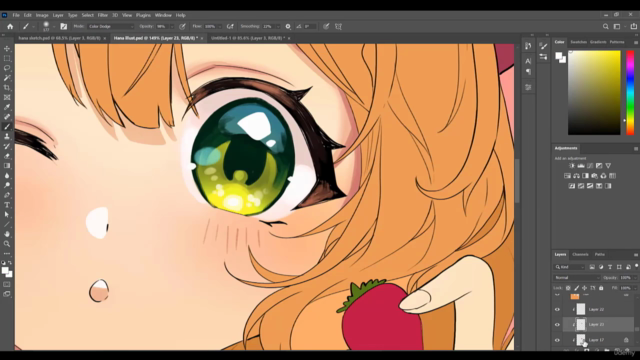Open smoothing options gear icon
This screenshot has width=640, height=360.
pyautogui.click(x=288, y=27)
